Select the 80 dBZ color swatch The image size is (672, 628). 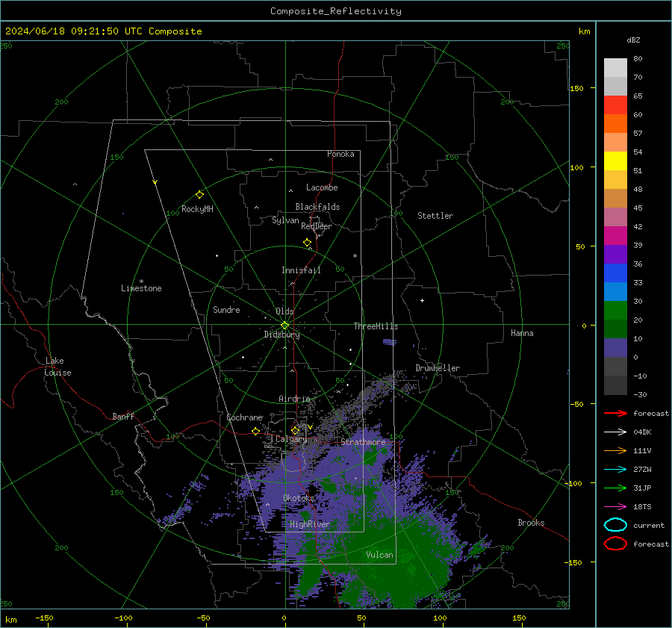(615, 67)
